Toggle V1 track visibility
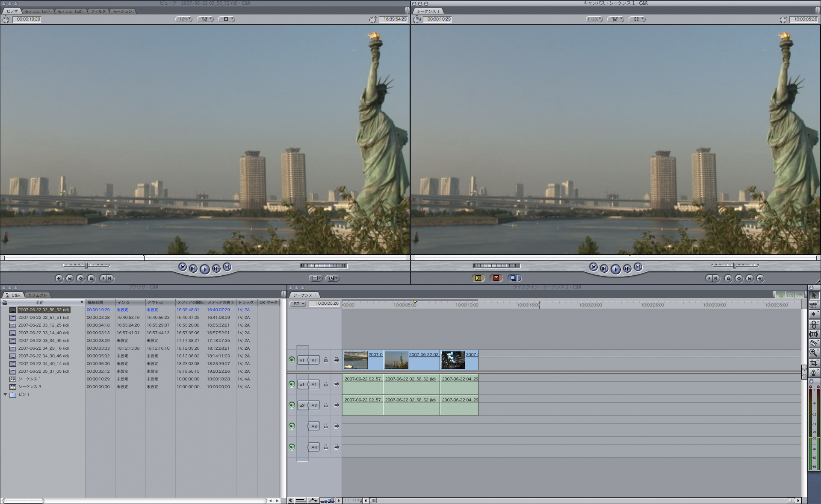The height and width of the screenshot is (504, 821). [x=292, y=360]
